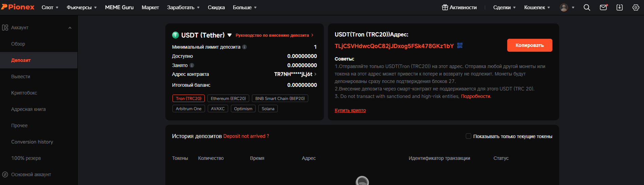The width and height of the screenshot is (644, 185).
Task: Select Optimism network
Action: coord(243,108)
